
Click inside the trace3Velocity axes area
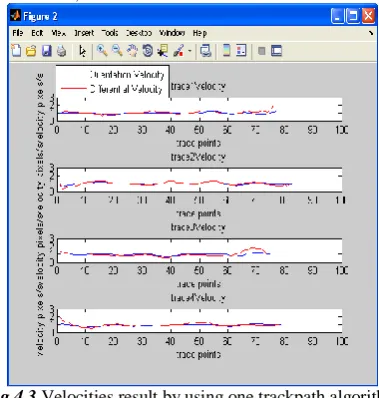[x=199, y=251]
